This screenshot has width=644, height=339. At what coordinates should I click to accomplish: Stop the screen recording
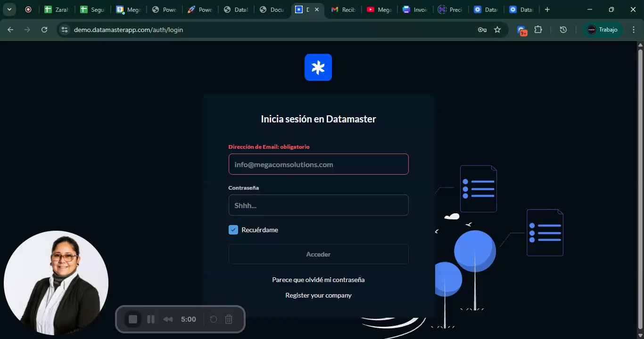coord(133,319)
